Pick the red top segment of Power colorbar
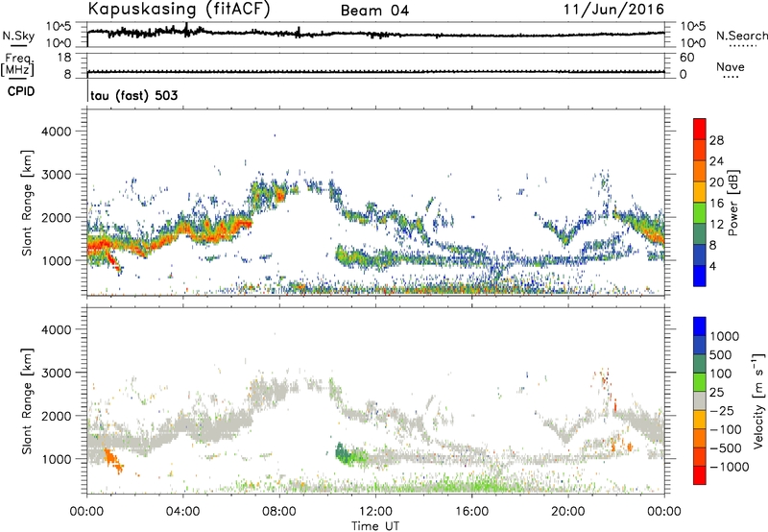The image size is (768, 532). click(x=700, y=130)
